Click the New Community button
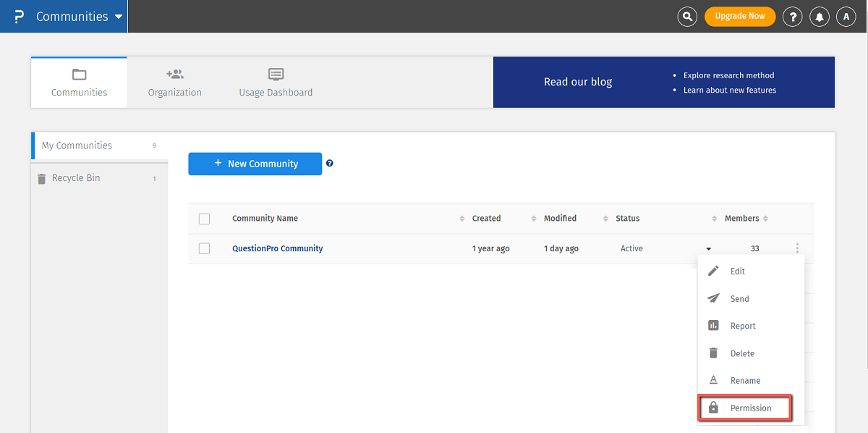The height and width of the screenshot is (433, 868). 255,164
